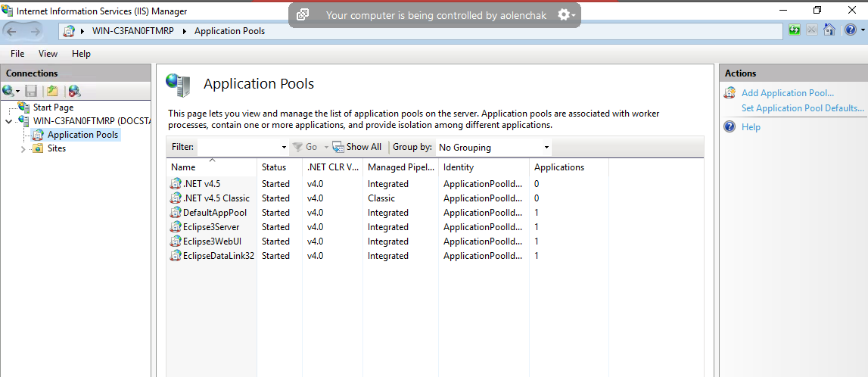Sort by the Name column header
Viewport: 868px width, 377px height.
(x=212, y=167)
